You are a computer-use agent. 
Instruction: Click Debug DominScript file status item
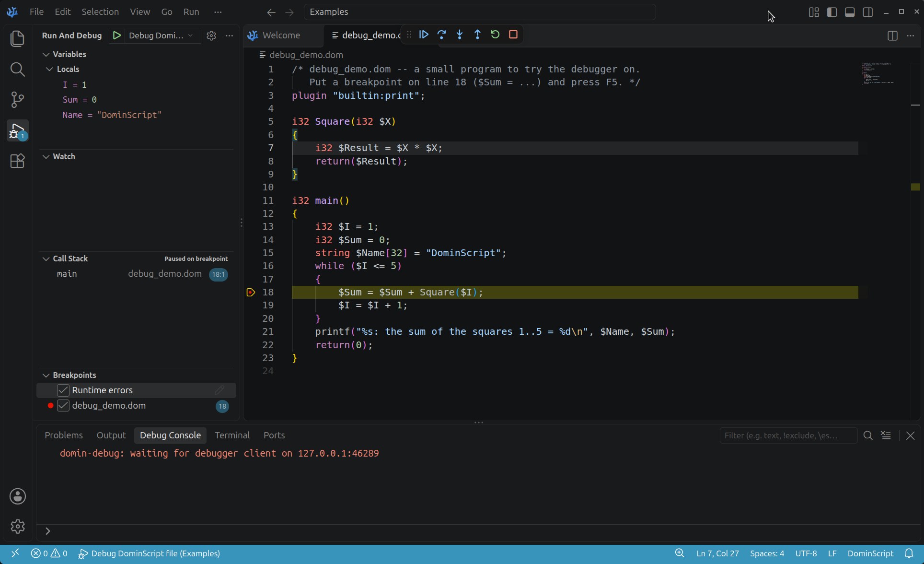point(149,553)
